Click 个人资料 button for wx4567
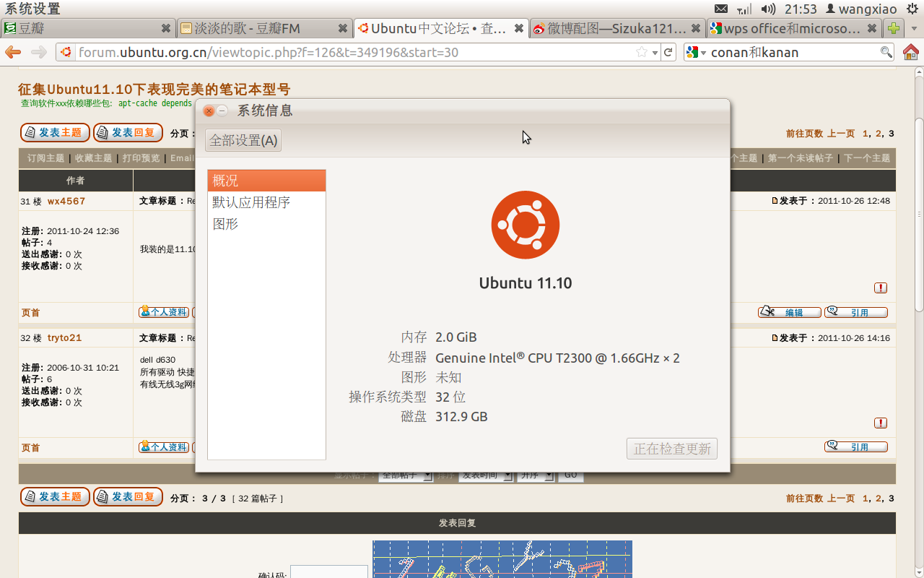The height and width of the screenshot is (578, 924). tap(164, 312)
